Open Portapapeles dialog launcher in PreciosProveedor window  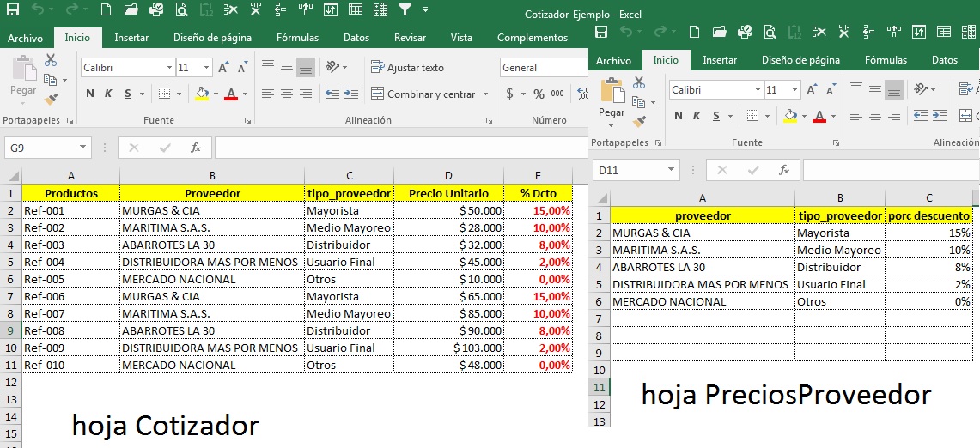pos(658,143)
